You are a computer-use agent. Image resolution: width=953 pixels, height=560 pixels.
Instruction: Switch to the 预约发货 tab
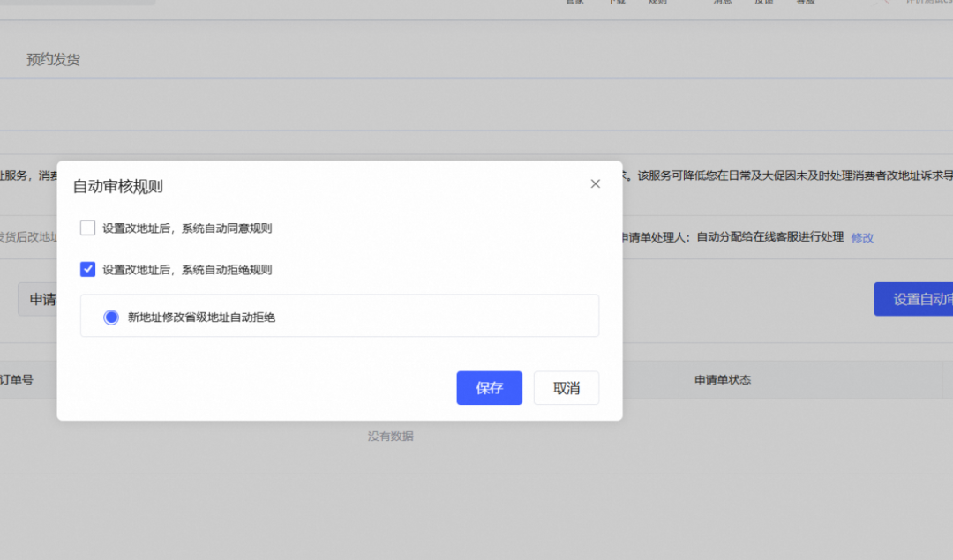click(x=52, y=59)
